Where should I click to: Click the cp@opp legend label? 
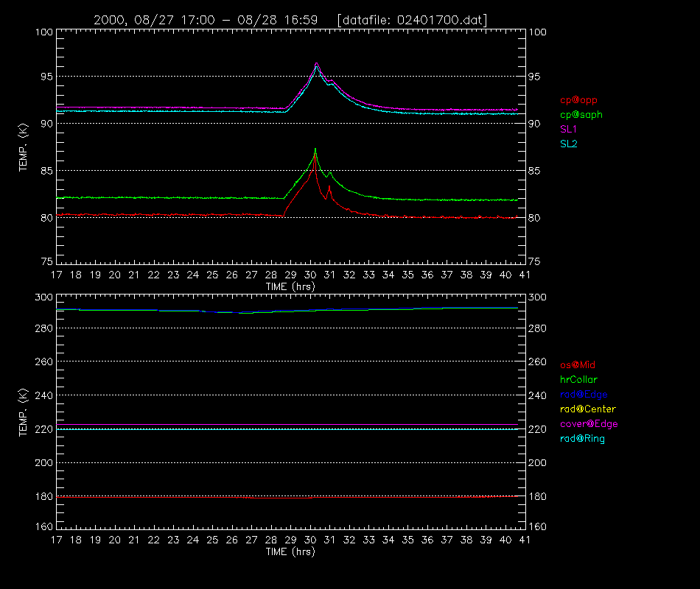(x=578, y=100)
